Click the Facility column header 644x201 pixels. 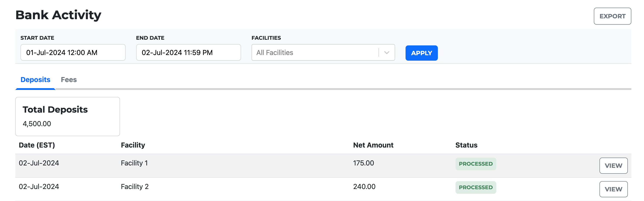point(133,145)
